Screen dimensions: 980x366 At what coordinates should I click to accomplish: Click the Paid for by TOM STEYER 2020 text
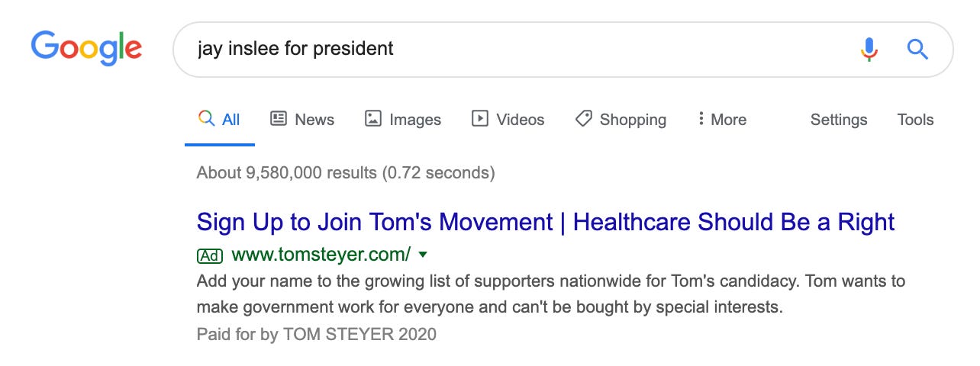(317, 334)
